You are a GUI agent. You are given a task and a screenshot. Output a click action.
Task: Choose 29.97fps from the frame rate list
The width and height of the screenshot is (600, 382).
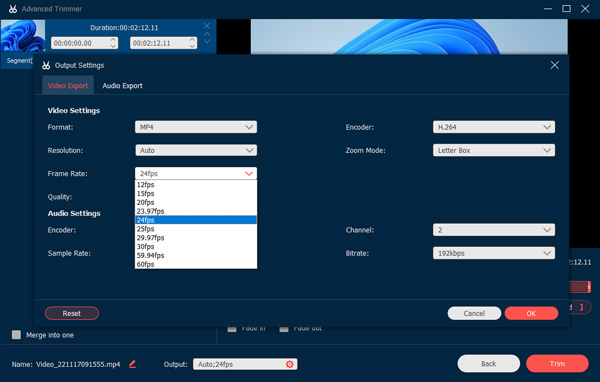196,237
